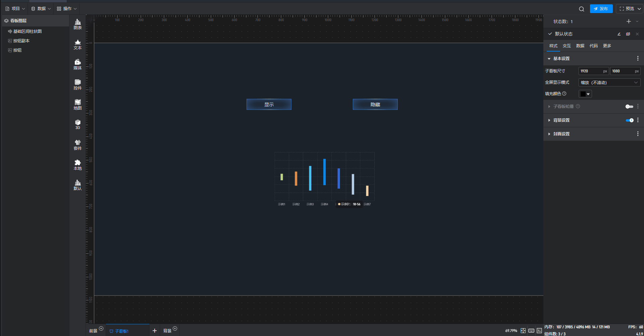Duplicate 默认状态 with the copy icon
Screen dimensions: 644x336
coord(628,34)
